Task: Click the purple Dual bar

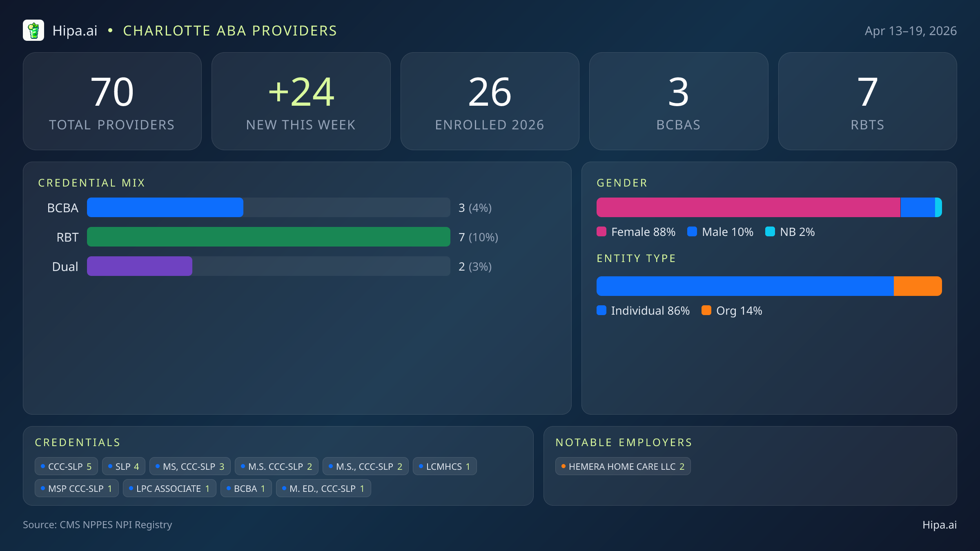Action: pyautogui.click(x=140, y=267)
